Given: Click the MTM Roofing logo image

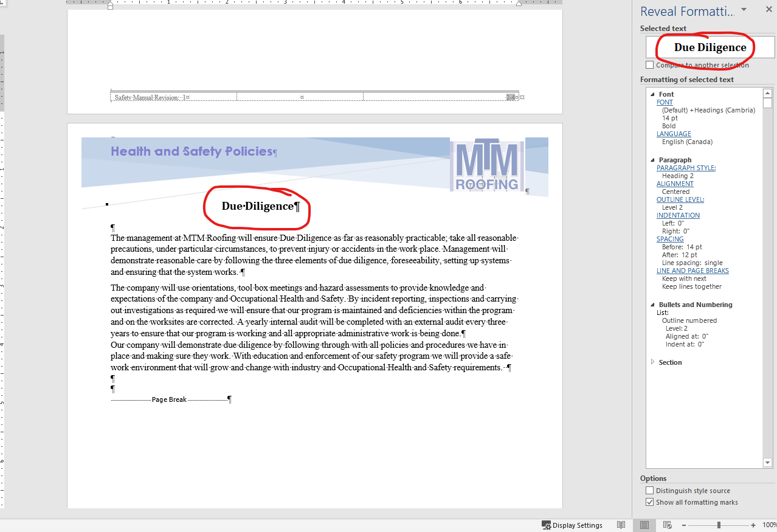Looking at the screenshot, I should coord(487,165).
